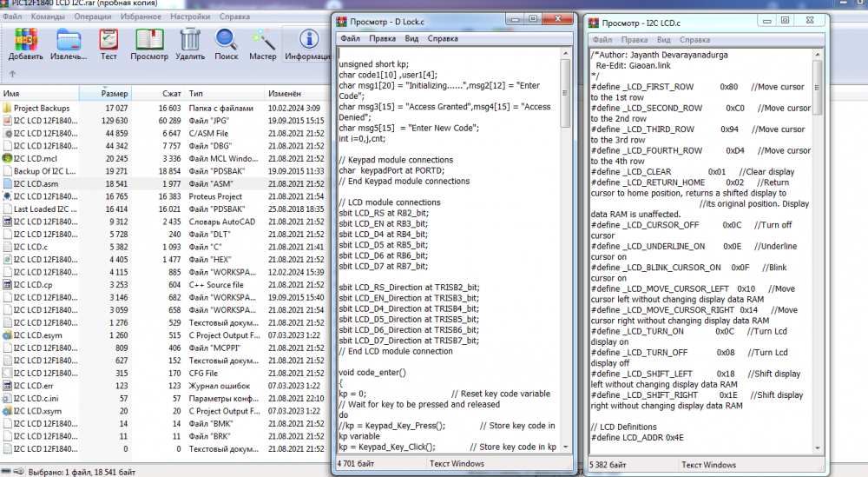
Task: Open the Команды menu in WinRAR
Action: point(47,17)
